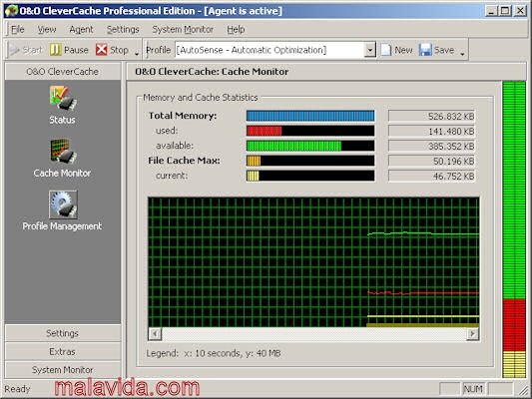
Task: Click the Legend text below the graph
Action: point(214,353)
